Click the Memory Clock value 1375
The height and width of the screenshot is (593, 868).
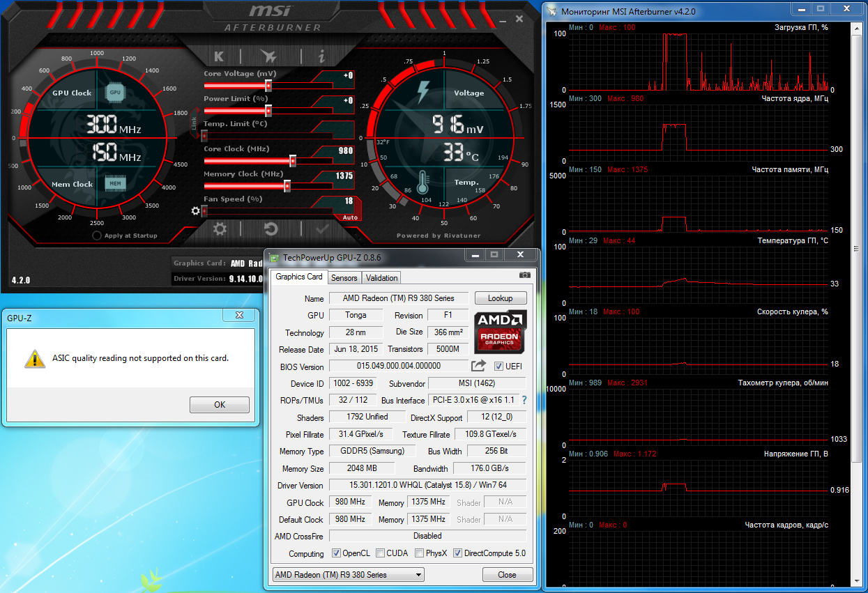[x=344, y=176]
